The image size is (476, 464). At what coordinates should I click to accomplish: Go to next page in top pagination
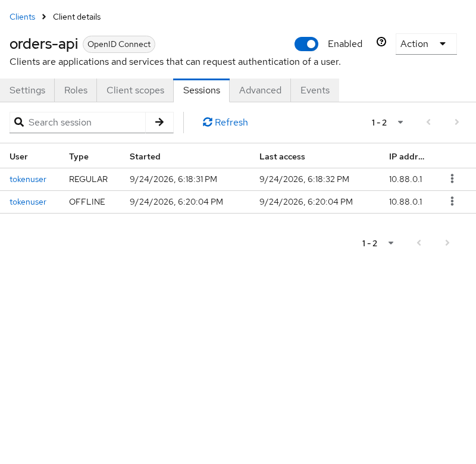pyautogui.click(x=456, y=123)
